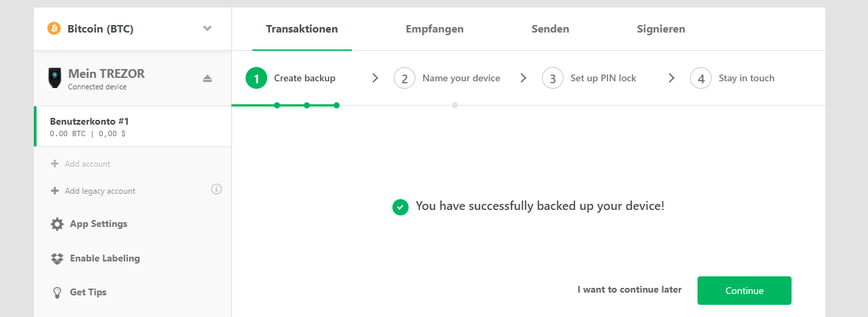Click the Get Tips lightbulb icon
This screenshot has height=317, width=868.
click(x=58, y=293)
